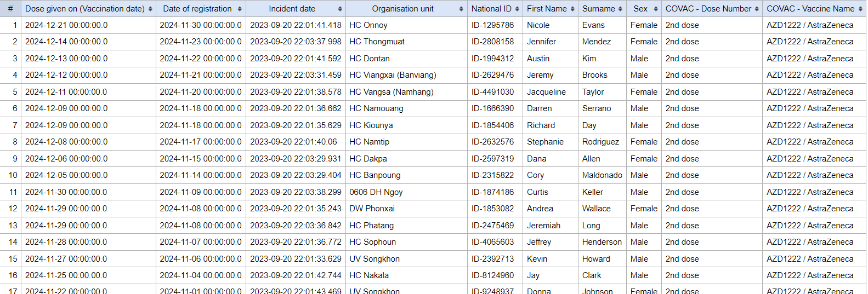Sort by Sex column arrow icon
Viewport: 868px width, 294px height.
click(x=656, y=9)
